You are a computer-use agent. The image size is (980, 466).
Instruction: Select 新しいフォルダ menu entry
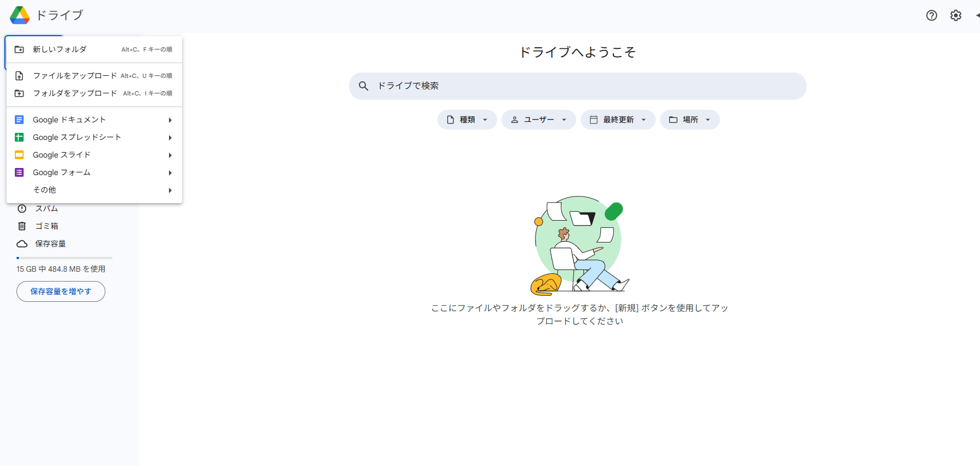[x=94, y=49]
